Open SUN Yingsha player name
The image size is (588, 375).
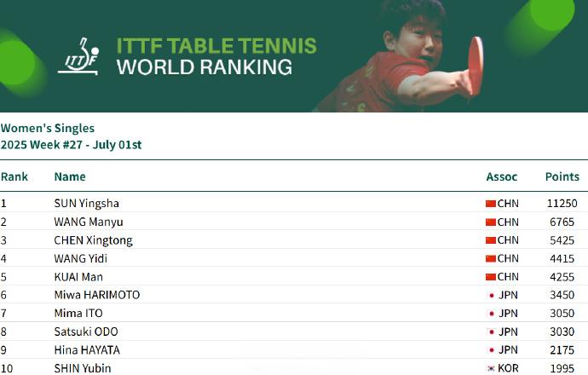[x=87, y=203]
